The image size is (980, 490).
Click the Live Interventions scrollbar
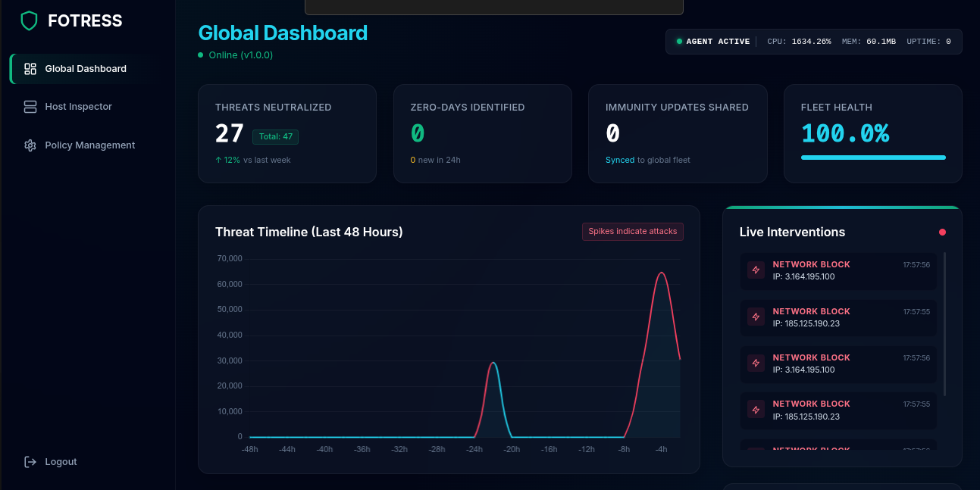(944, 323)
